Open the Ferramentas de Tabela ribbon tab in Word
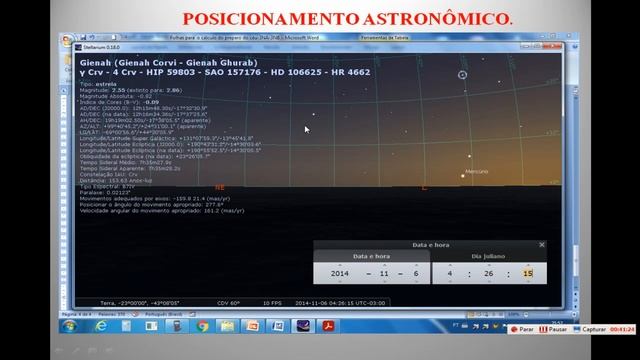Image resolution: width=640 pixels, height=360 pixels. pos(384,38)
